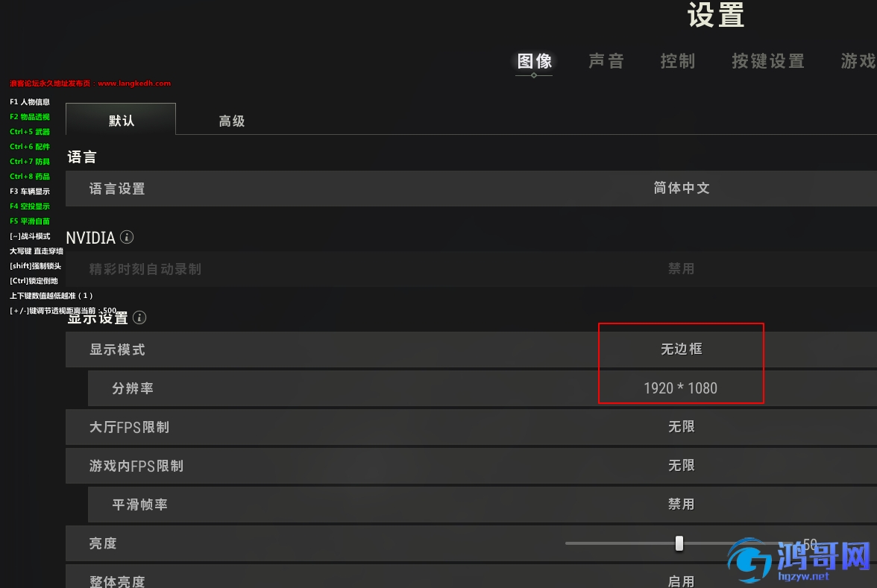Screen dimensions: 877x588
Task: Open 大厅FPS限制 无限 dropdown
Action: click(681, 427)
